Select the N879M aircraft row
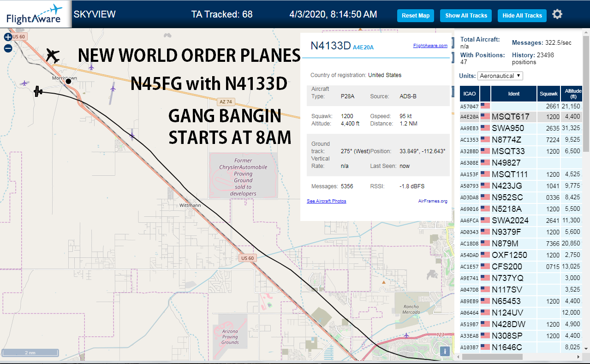Viewport: 590px width, 364px height. 521,244
